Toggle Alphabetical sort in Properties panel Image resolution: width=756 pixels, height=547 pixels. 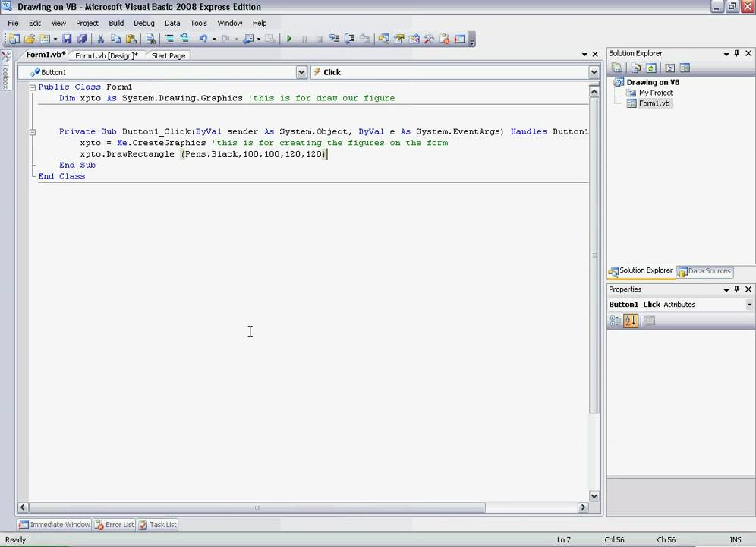(x=630, y=321)
